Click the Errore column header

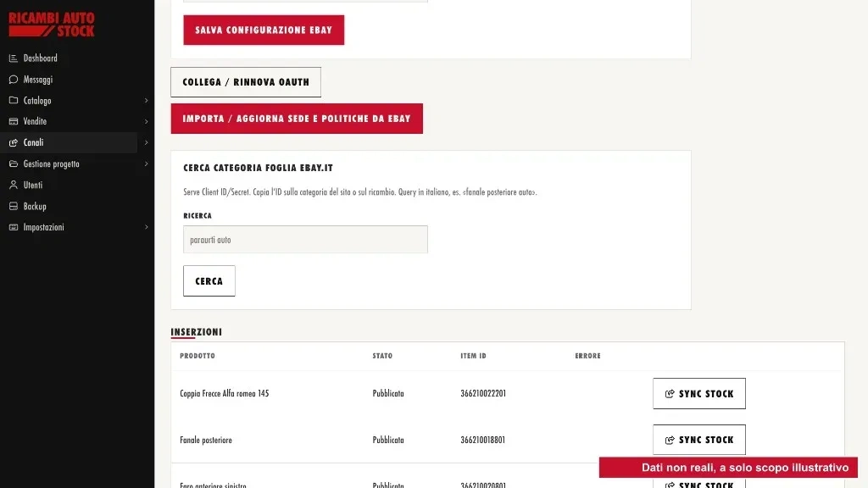pos(588,356)
